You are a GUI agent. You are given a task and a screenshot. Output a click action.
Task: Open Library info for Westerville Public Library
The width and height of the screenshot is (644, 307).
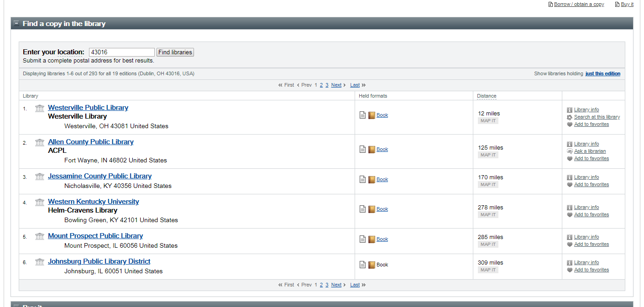tap(586, 109)
